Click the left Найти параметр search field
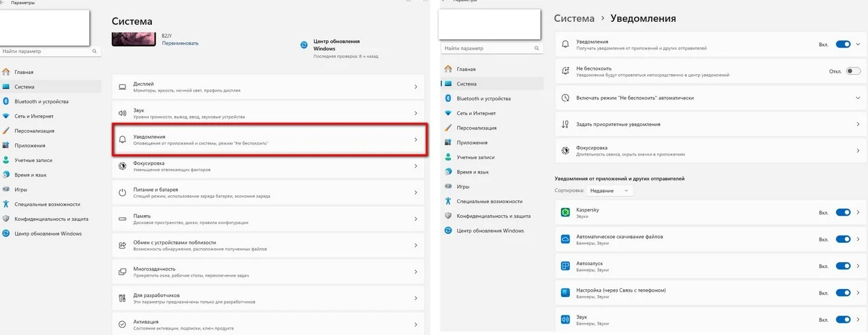This screenshot has height=335, width=868. point(49,52)
